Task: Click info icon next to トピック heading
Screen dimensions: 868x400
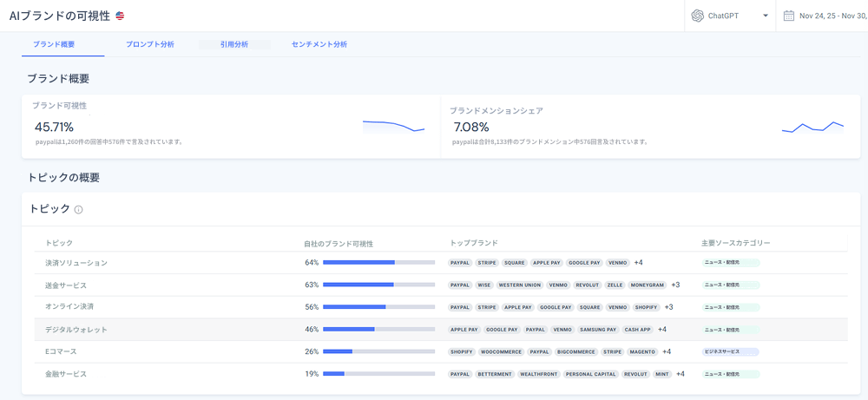Action: [x=79, y=210]
